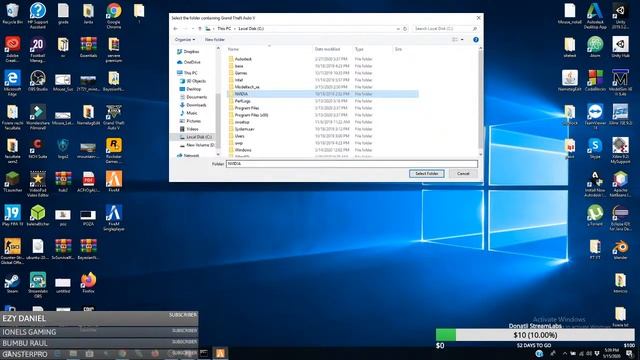Launch the FiveM desktop shortcut
The image size is (640, 360).
click(x=114, y=182)
